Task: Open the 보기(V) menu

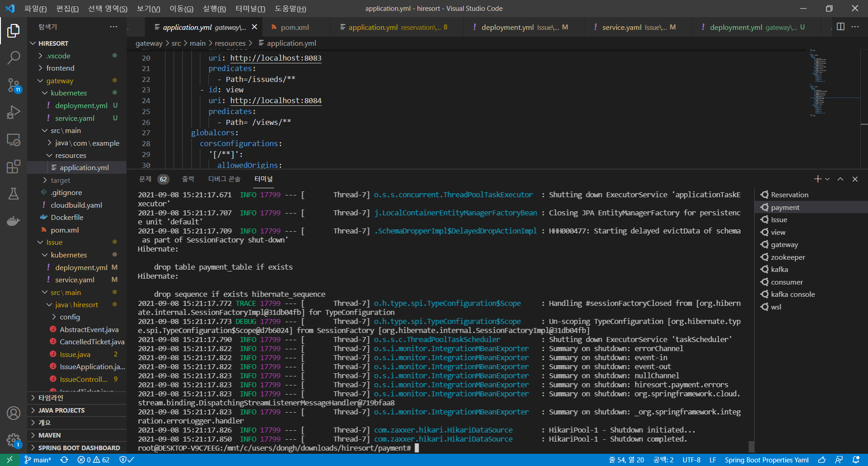Action: (x=148, y=8)
